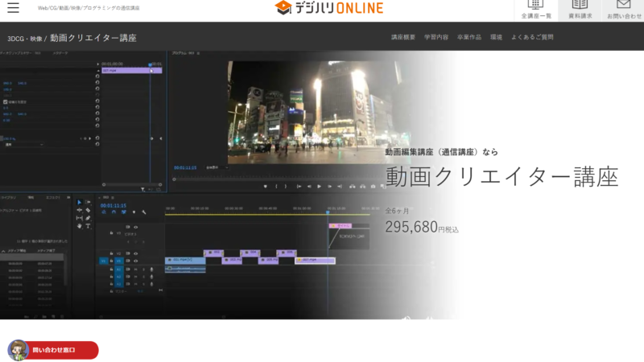Open the blend mode dropdown in Effect Controls
The image size is (644, 362).
24,145
